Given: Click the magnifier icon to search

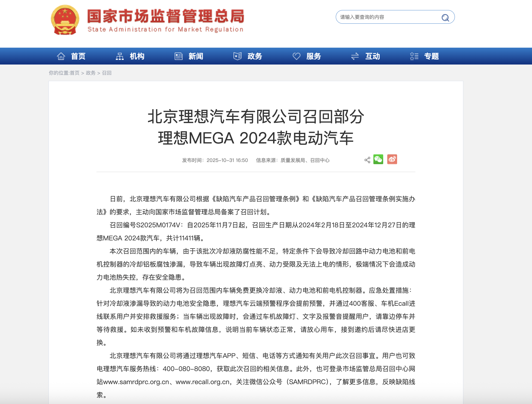Looking at the screenshot, I should [x=445, y=17].
